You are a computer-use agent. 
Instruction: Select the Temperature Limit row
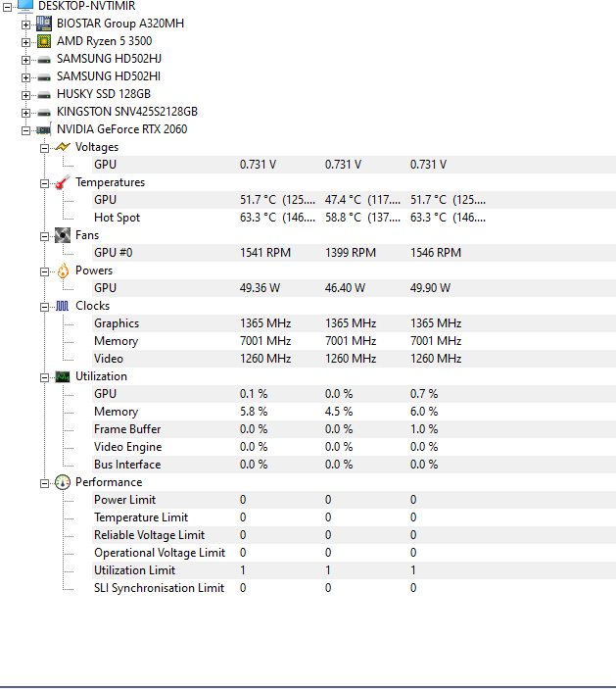click(354, 517)
